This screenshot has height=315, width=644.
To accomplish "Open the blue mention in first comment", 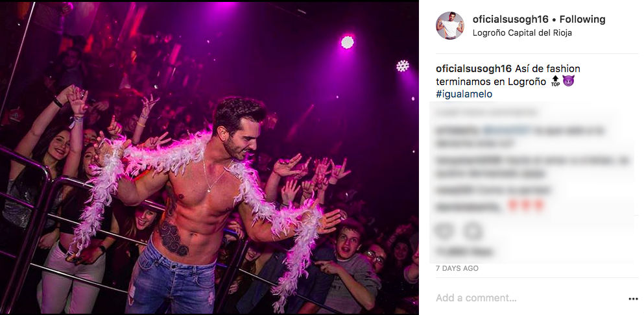I will pos(507,131).
